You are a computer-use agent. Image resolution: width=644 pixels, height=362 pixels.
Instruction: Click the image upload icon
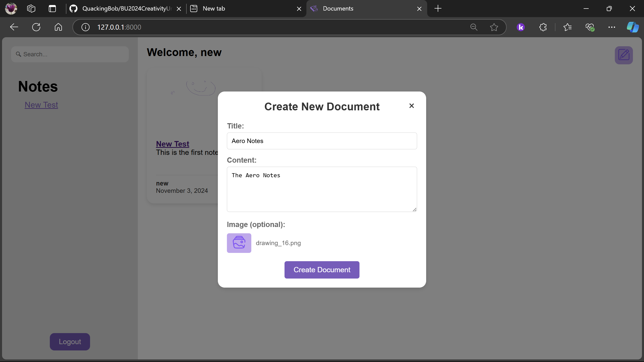(x=239, y=243)
